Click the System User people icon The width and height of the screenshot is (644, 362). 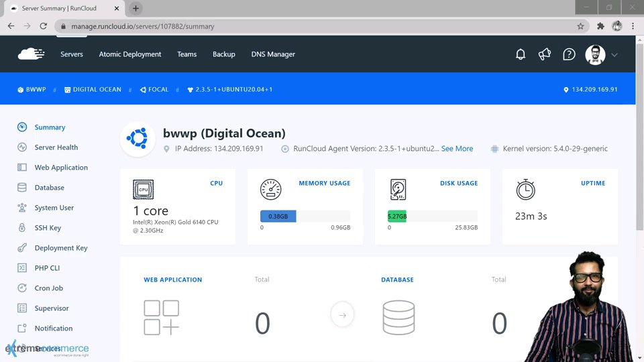[x=22, y=207]
